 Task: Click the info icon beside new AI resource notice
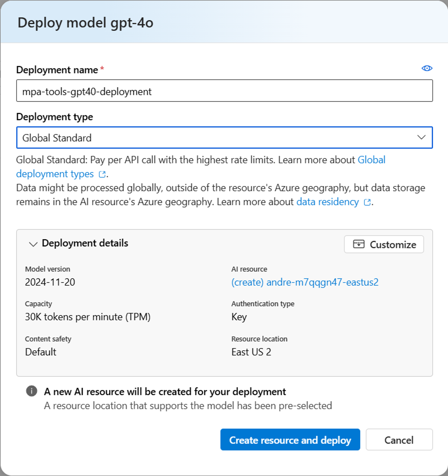31,391
